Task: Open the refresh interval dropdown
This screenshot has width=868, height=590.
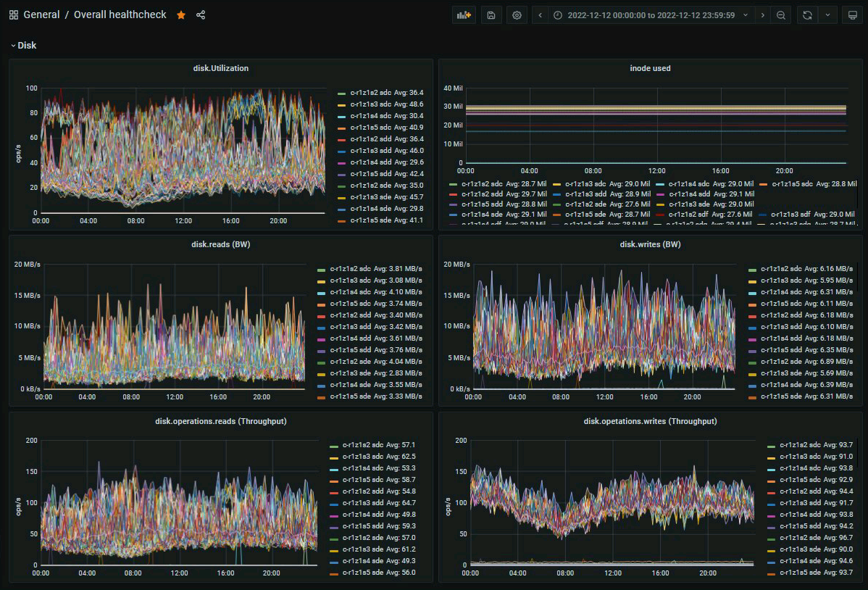Action: click(x=827, y=15)
